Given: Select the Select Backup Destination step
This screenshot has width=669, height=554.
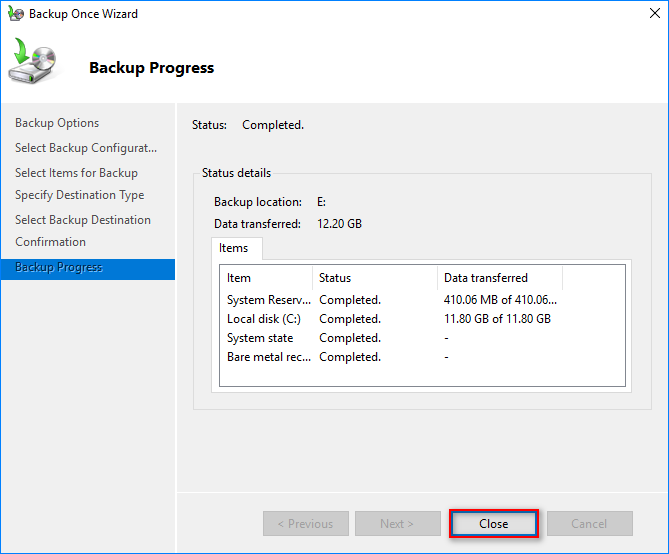Looking at the screenshot, I should (x=83, y=220).
